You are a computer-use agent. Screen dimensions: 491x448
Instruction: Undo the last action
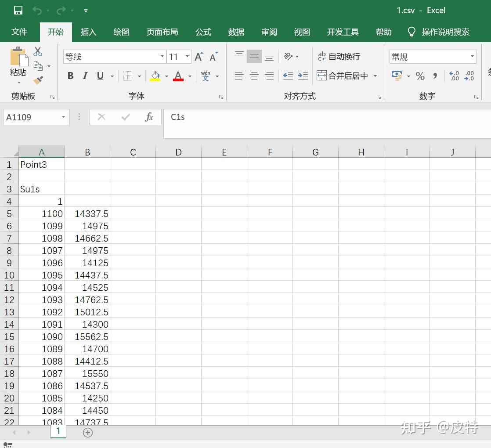click(x=37, y=11)
